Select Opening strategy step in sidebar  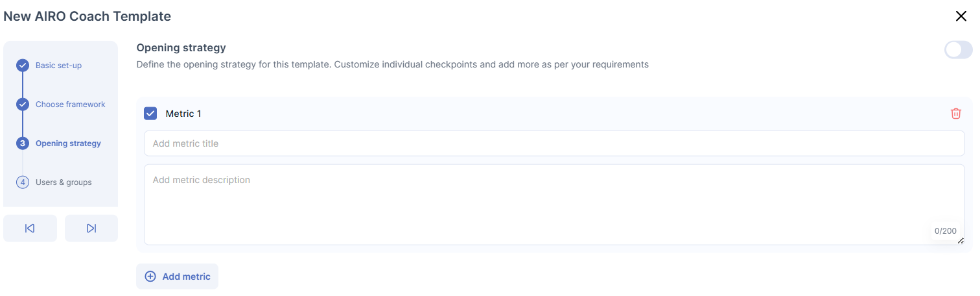[68, 143]
